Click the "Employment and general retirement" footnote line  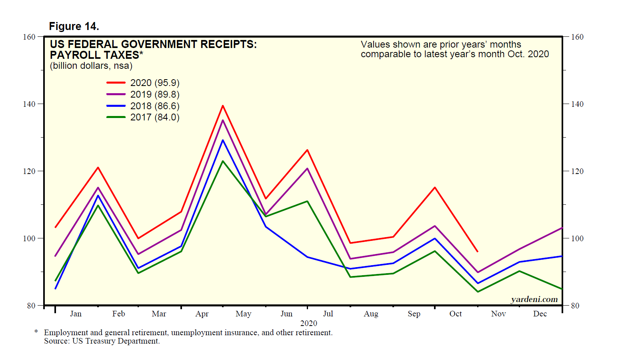click(188, 333)
